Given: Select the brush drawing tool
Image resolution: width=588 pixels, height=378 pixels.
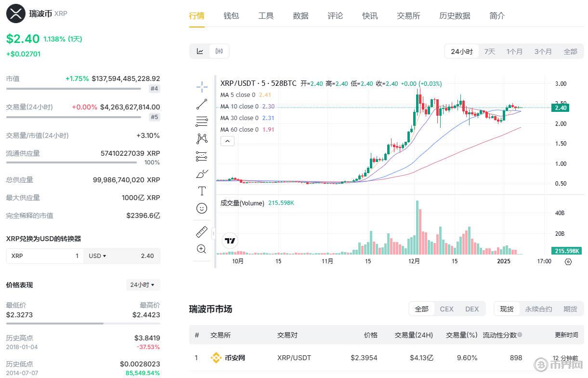Looking at the screenshot, I should click(x=202, y=173).
